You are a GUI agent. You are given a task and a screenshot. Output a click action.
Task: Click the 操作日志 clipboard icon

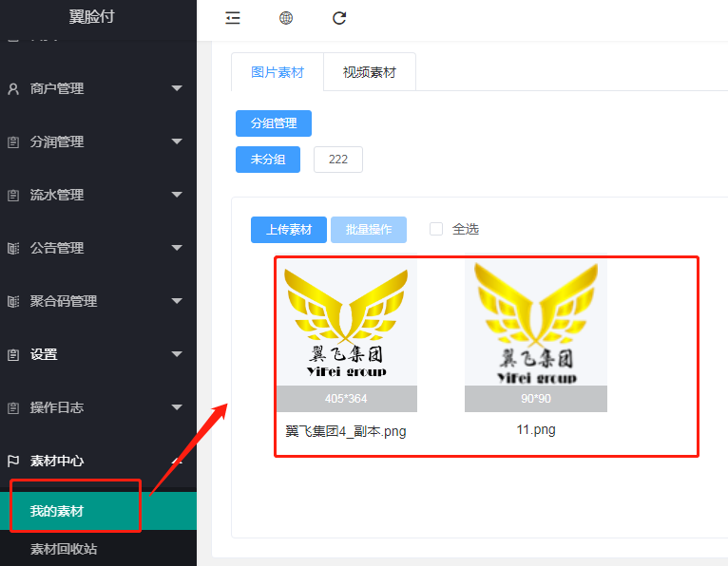13,407
